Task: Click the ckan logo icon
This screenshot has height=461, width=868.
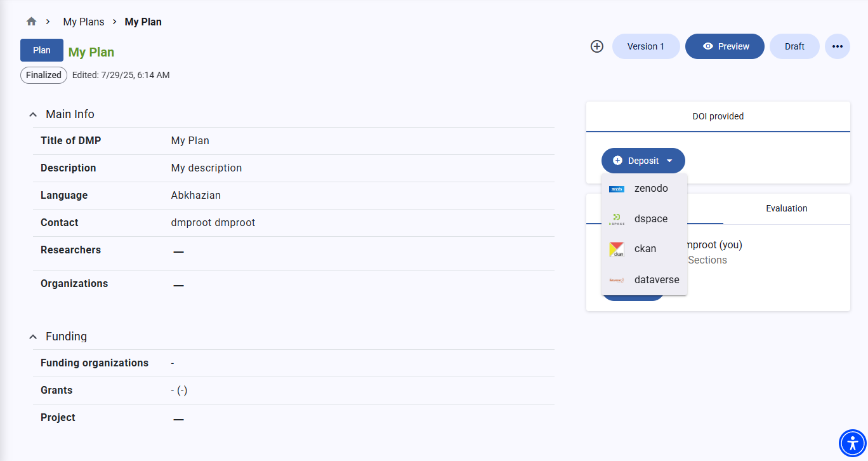Action: click(617, 250)
